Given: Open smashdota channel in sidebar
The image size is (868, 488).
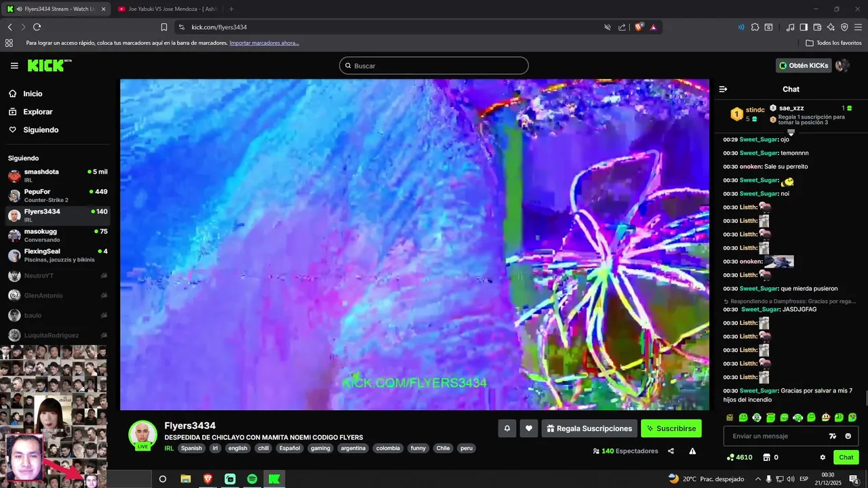Looking at the screenshot, I should [x=58, y=176].
